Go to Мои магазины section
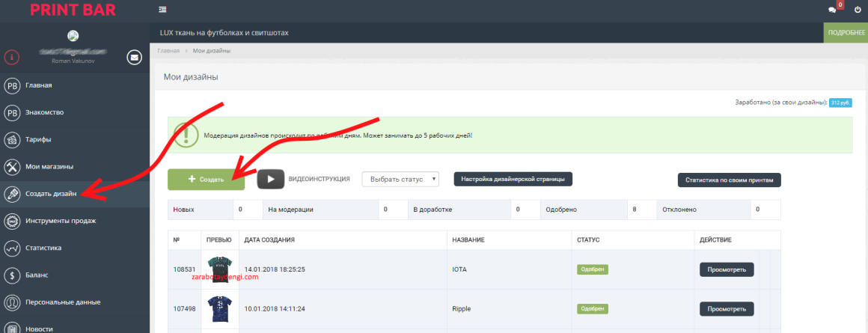This screenshot has height=333, width=868. point(49,166)
